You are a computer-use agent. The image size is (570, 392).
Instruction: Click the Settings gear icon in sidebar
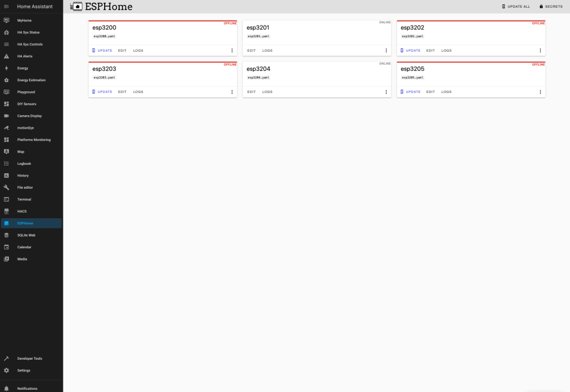7,370
